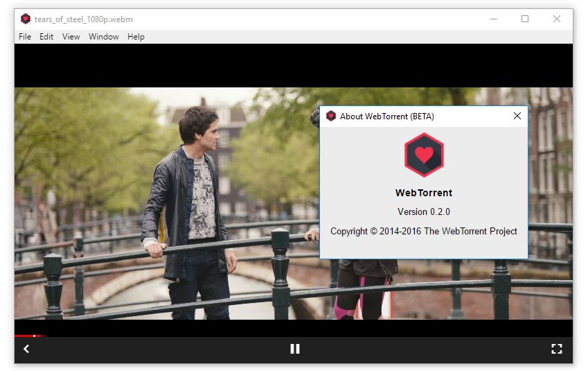
Task: Go back with the left arrow icon
Action: (x=26, y=349)
